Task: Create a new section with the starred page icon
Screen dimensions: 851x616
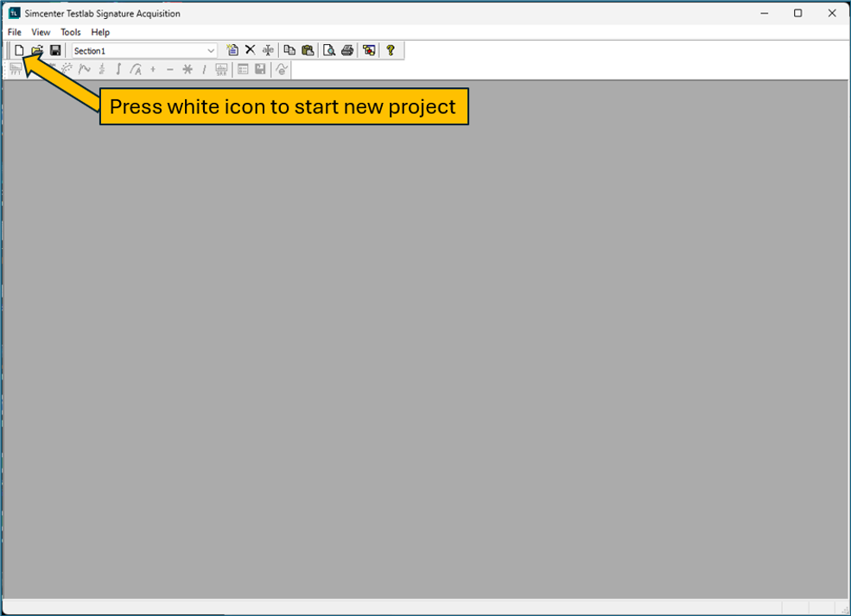Action: tap(232, 49)
